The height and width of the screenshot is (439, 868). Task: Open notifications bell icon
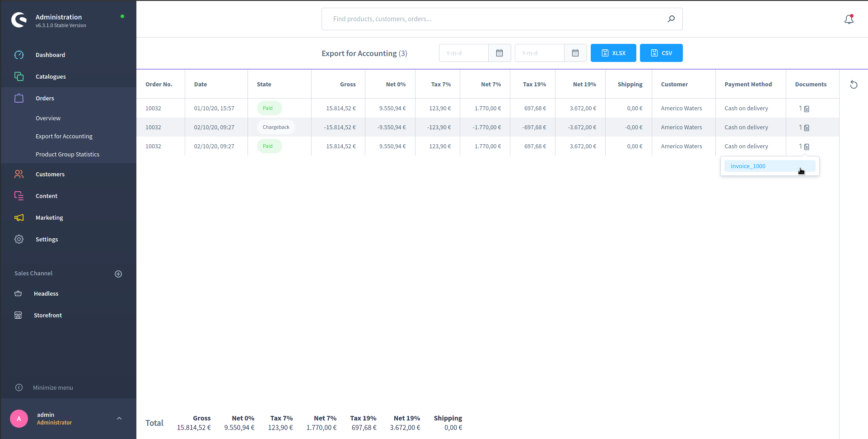(x=849, y=19)
